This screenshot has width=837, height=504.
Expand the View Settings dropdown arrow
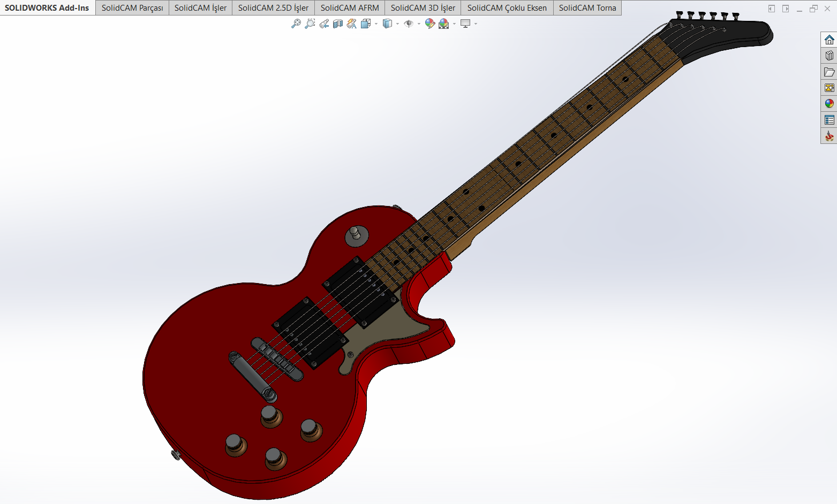(476, 24)
